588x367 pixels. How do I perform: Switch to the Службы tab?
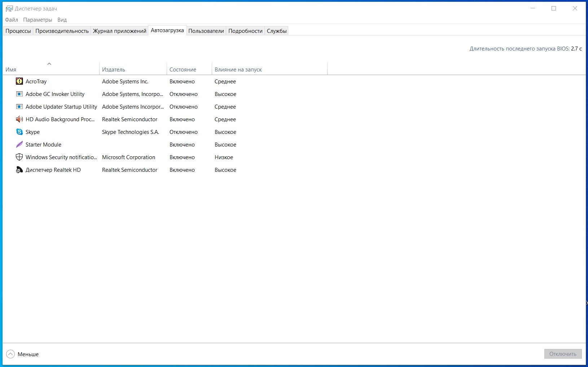[277, 31]
